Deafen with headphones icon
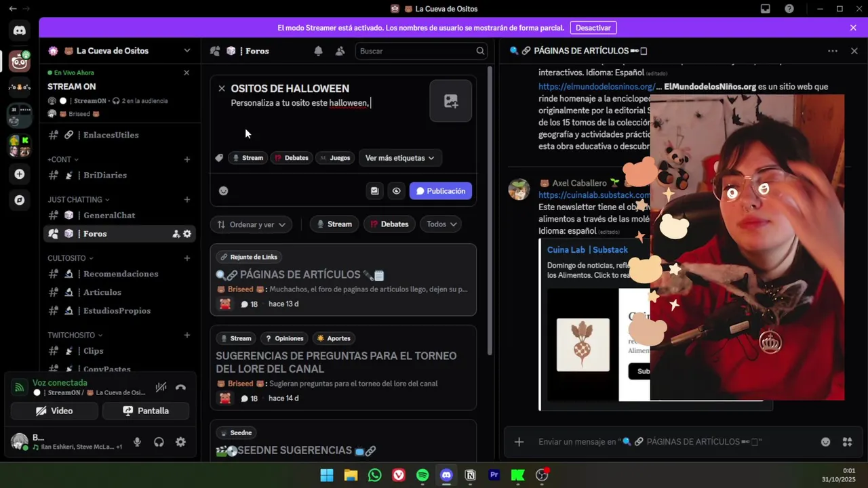Image resolution: width=868 pixels, height=488 pixels. click(159, 442)
